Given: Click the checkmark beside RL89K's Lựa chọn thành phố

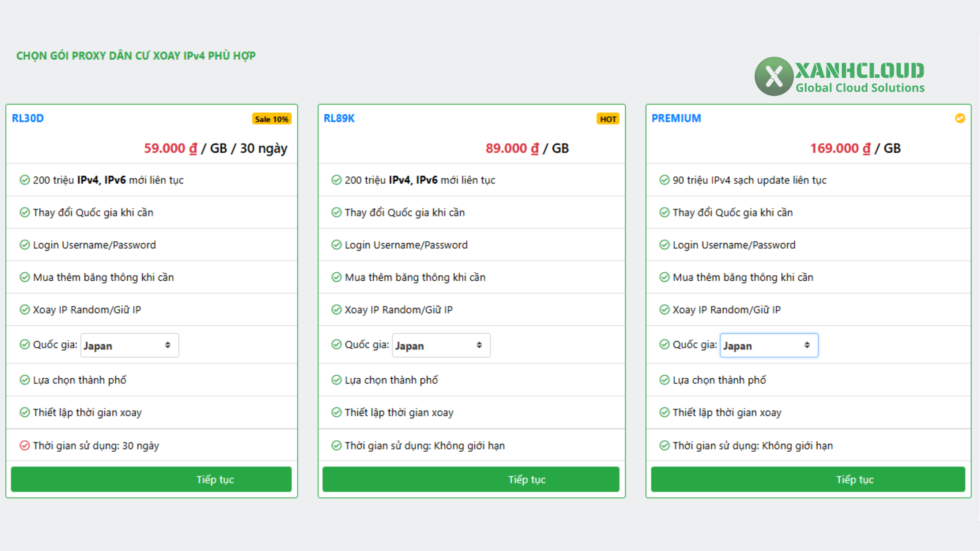Looking at the screenshot, I should pyautogui.click(x=336, y=380).
